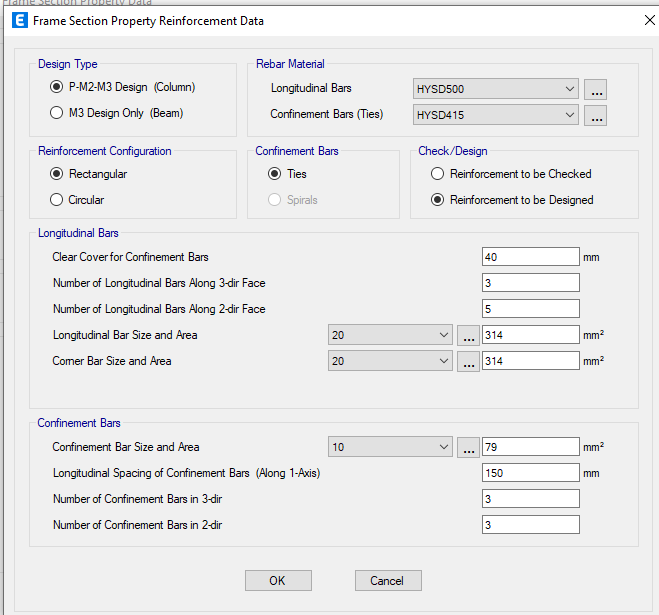This screenshot has height=615, width=659.
Task: Click 'Longitudinal Spacing of Confinement Bars' label
Action: 186,473
